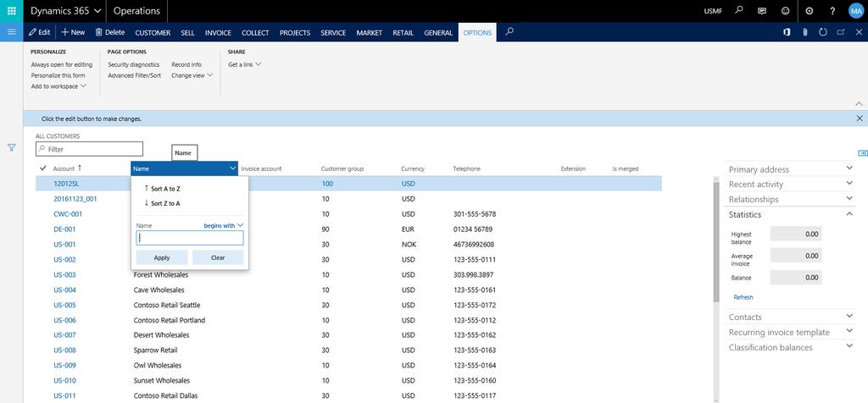This screenshot has width=868, height=403.
Task: Expand the Change view dropdown
Action: coord(192,75)
